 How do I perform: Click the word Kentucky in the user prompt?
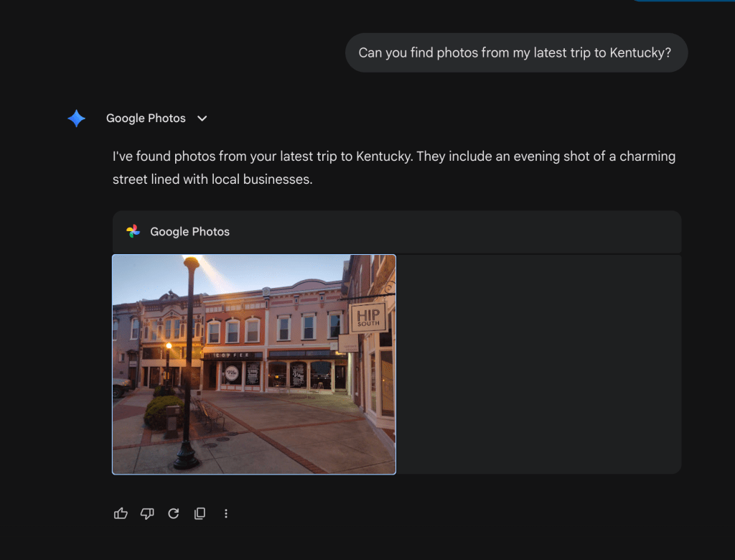(x=637, y=52)
